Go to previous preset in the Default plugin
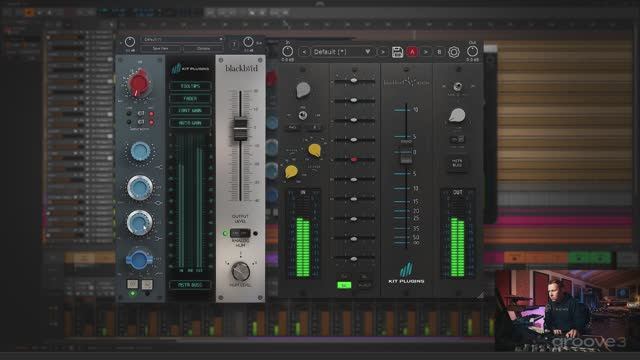Viewport: 640px width, 360px height. [304, 52]
